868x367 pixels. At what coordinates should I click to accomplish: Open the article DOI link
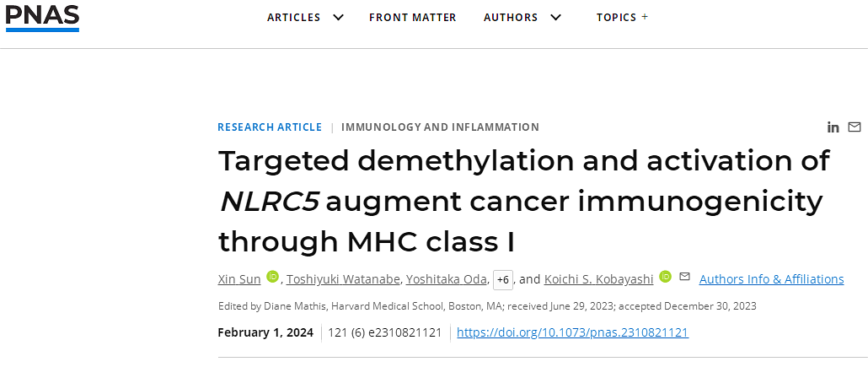click(x=573, y=332)
